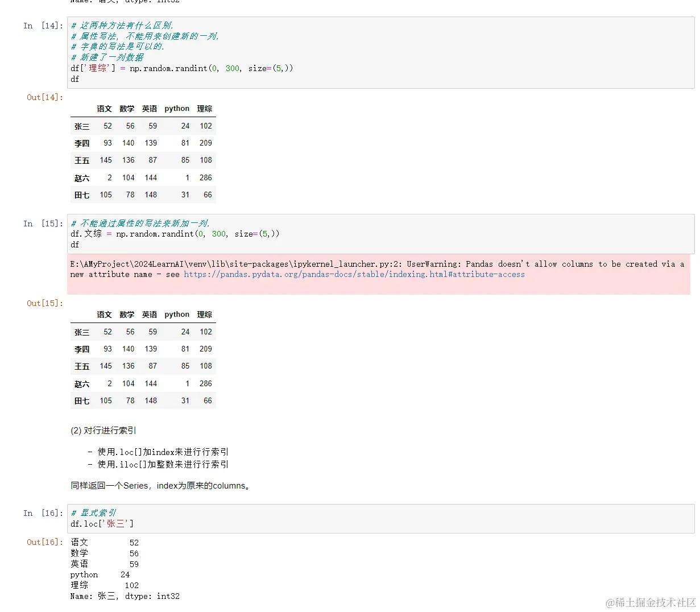The image size is (700, 612).
Task: Focus the In [16] code cell editor
Action: [x=380, y=518]
